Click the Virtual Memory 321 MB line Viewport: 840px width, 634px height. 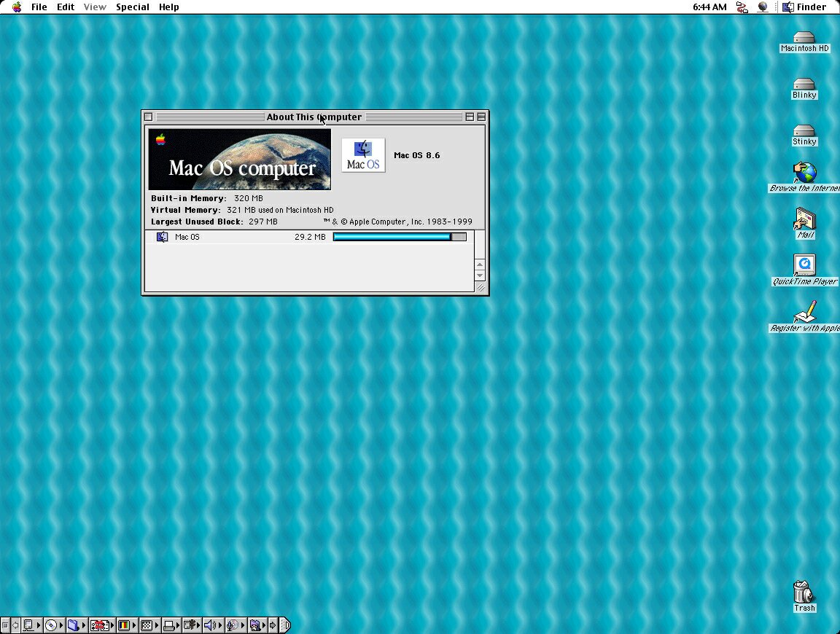point(242,210)
